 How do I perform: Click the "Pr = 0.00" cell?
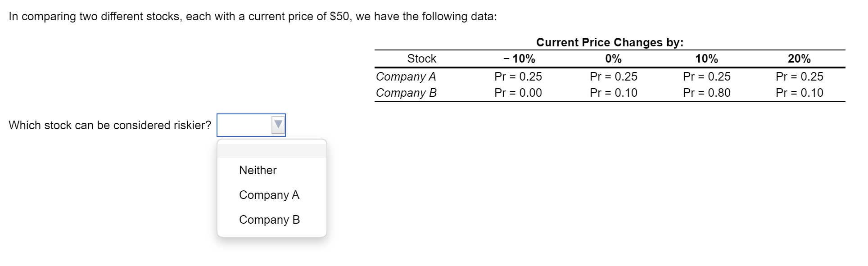click(518, 93)
